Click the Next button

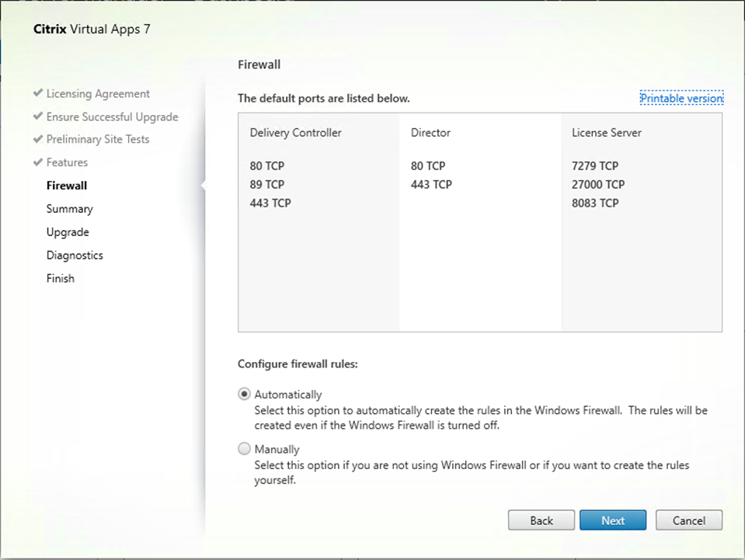click(613, 520)
